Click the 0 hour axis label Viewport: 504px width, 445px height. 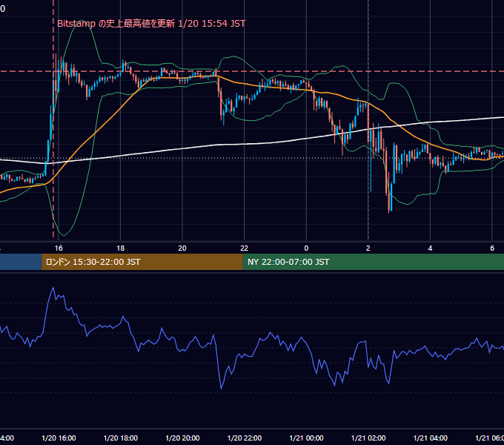pyautogui.click(x=306, y=248)
